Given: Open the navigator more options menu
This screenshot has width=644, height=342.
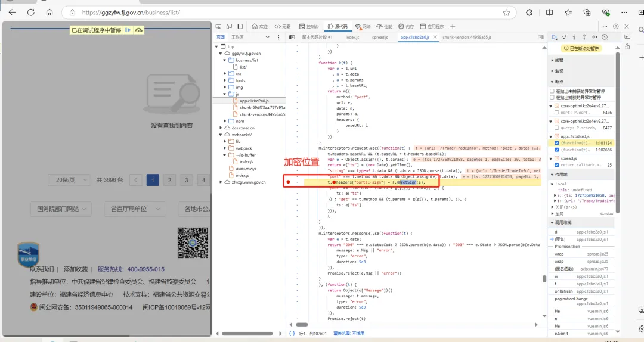Looking at the screenshot, I should [x=278, y=37].
